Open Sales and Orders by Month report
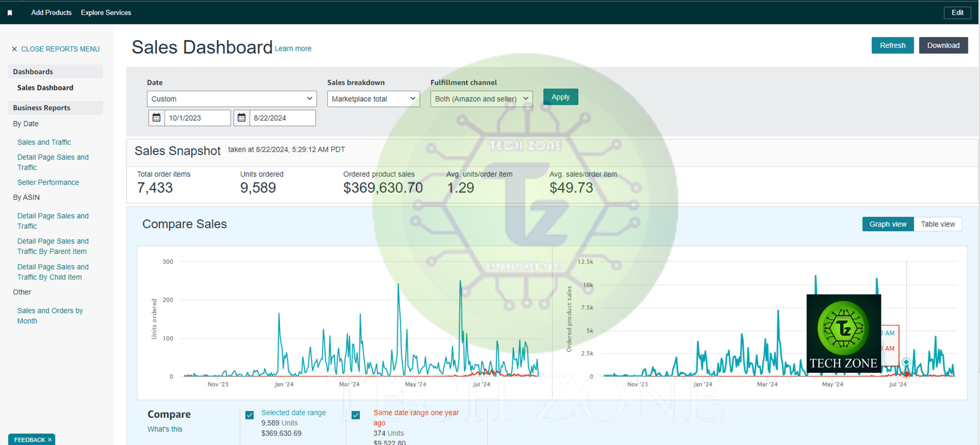 (50, 316)
